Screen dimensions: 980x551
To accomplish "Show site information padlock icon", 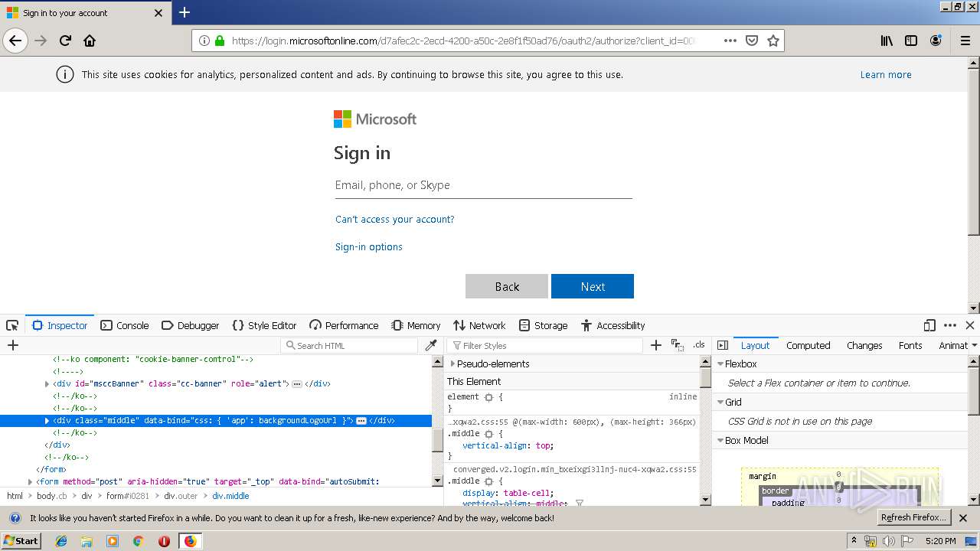I will click(220, 41).
